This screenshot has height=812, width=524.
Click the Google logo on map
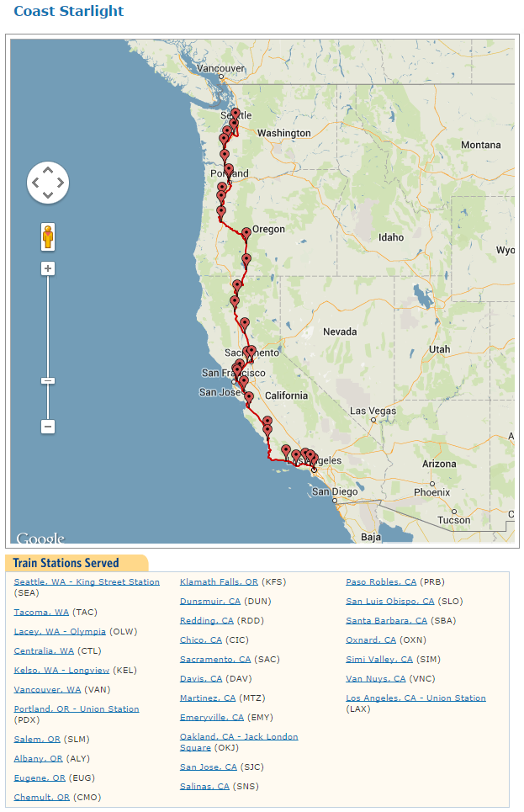(x=40, y=538)
